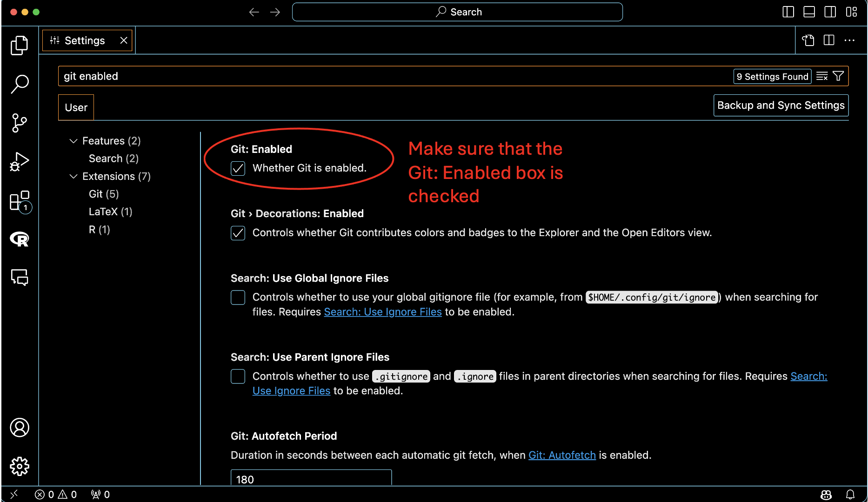Select R (1) in settings tree

(x=100, y=230)
